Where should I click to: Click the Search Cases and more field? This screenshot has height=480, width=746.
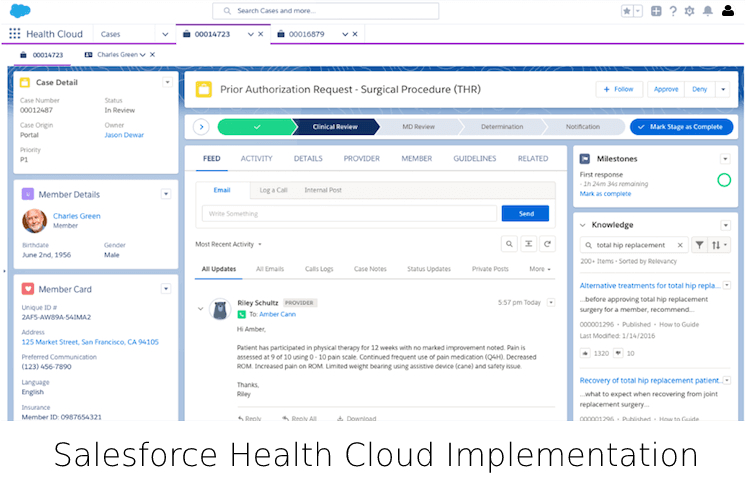325,11
